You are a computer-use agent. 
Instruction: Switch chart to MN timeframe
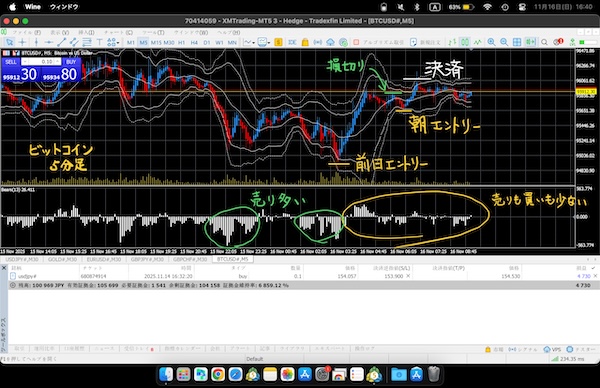click(232, 42)
